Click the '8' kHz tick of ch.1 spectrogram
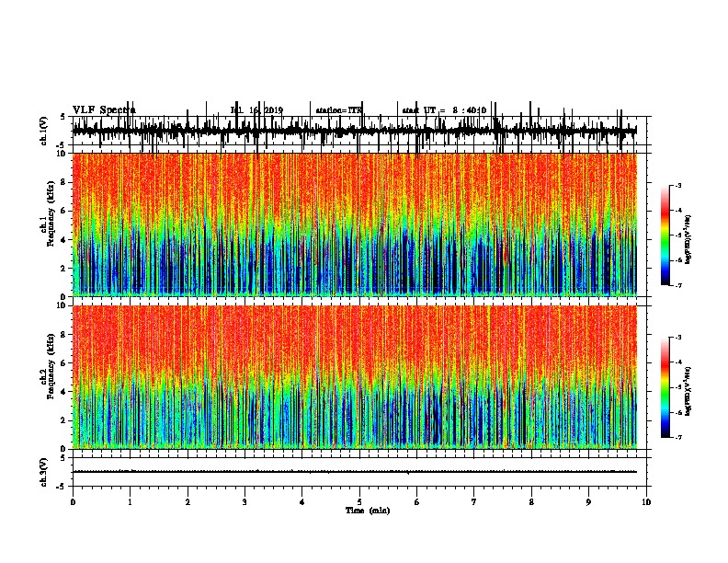 (x=64, y=182)
